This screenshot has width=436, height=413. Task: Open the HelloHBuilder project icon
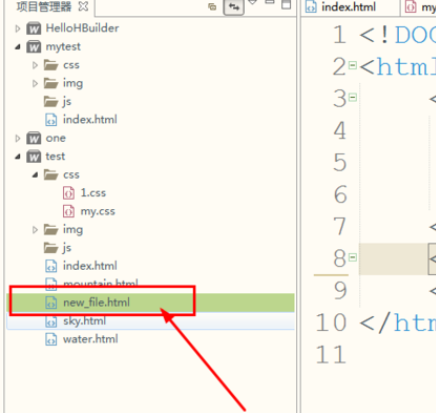(x=34, y=28)
